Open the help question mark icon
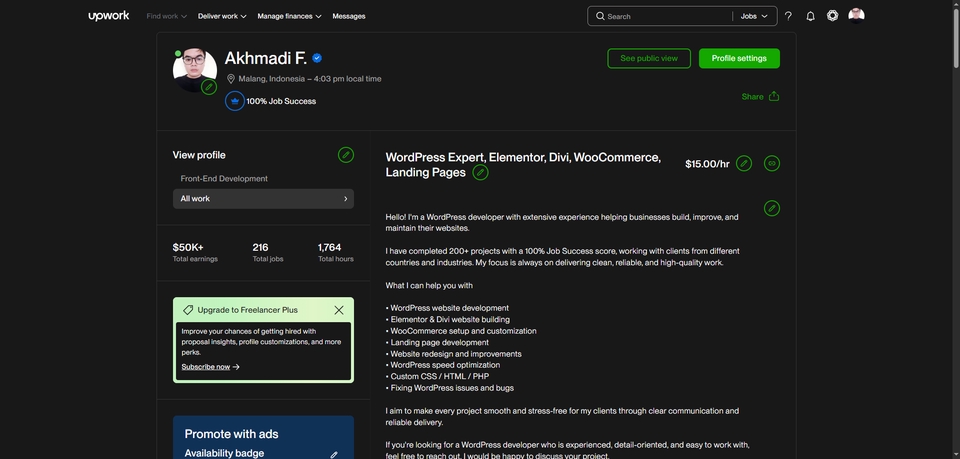This screenshot has width=960, height=459. [788, 17]
